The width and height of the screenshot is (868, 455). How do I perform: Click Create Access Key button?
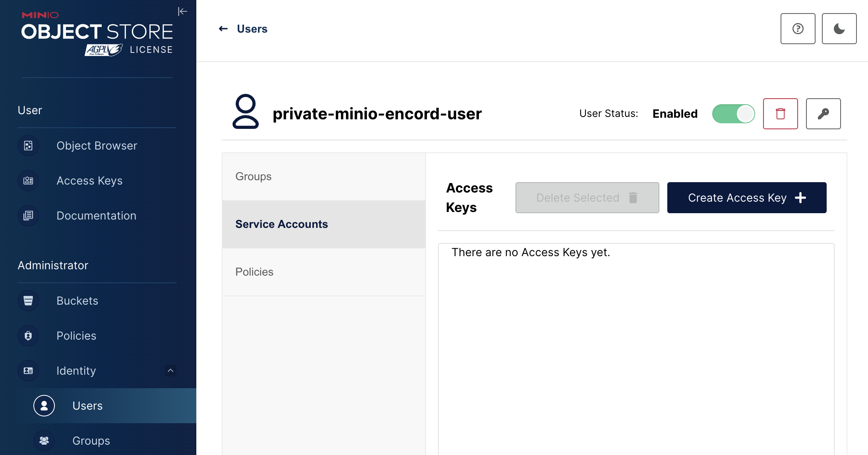pyautogui.click(x=747, y=198)
